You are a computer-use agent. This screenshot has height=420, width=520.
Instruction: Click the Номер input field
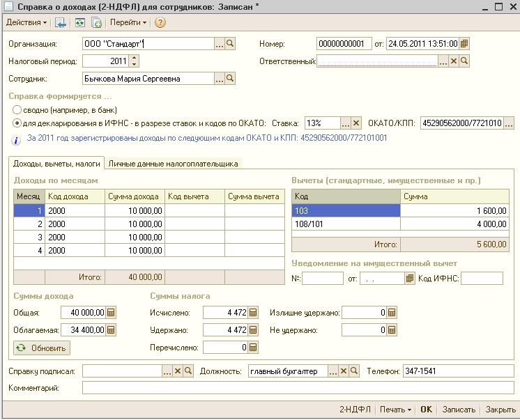344,43
